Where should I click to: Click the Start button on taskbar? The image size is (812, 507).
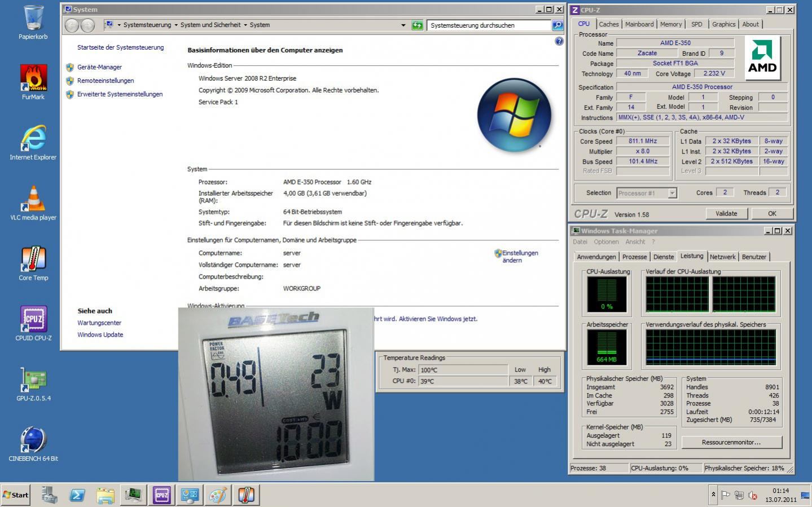click(x=15, y=495)
